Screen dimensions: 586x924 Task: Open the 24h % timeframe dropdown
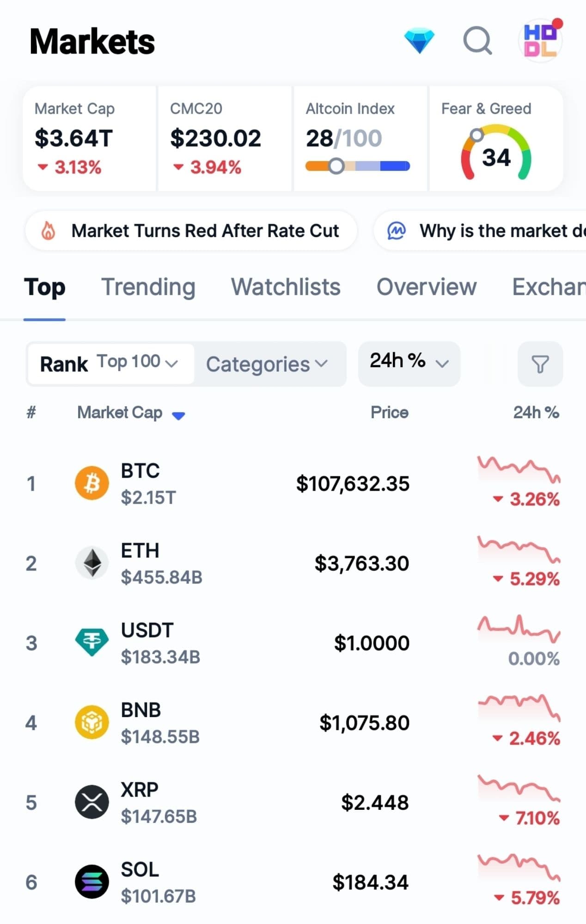pos(409,363)
